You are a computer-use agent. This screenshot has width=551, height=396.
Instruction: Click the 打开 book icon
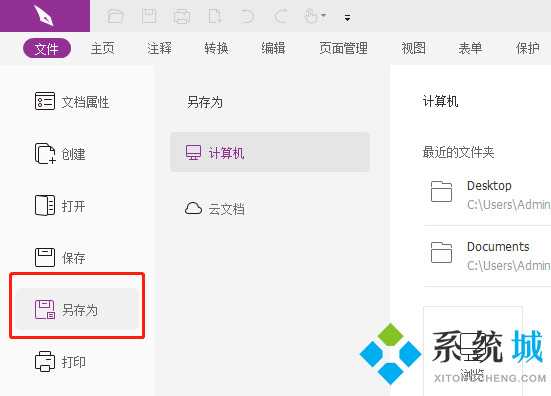point(45,205)
